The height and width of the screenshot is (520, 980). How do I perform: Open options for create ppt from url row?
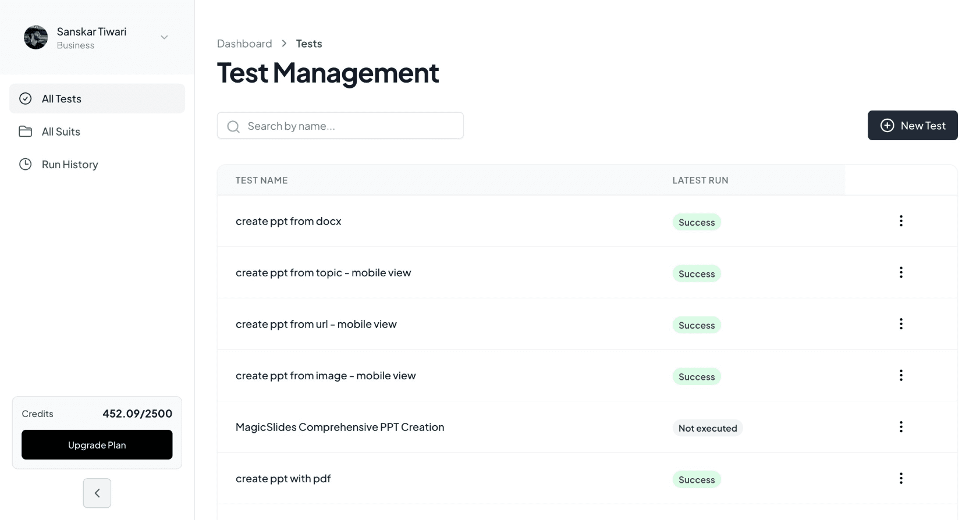click(901, 324)
